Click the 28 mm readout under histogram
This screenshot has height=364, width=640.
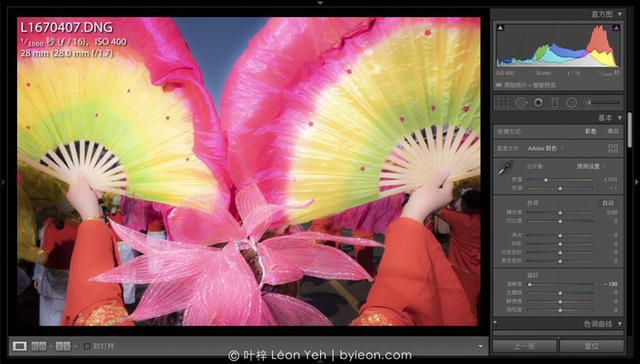(x=542, y=73)
